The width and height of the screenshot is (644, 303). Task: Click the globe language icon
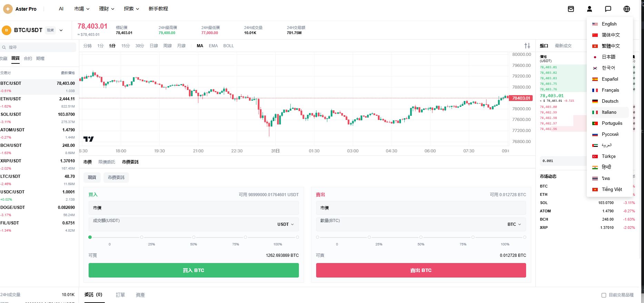click(x=627, y=9)
